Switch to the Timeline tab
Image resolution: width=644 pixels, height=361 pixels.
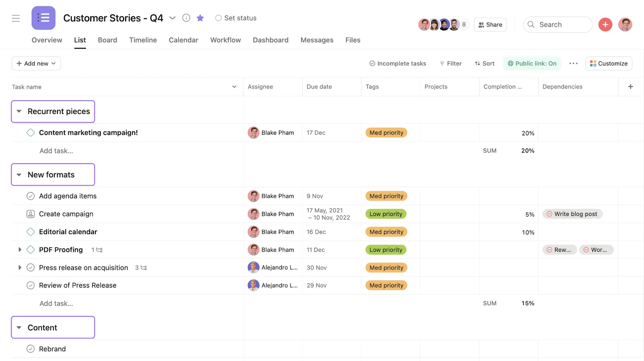(x=143, y=40)
